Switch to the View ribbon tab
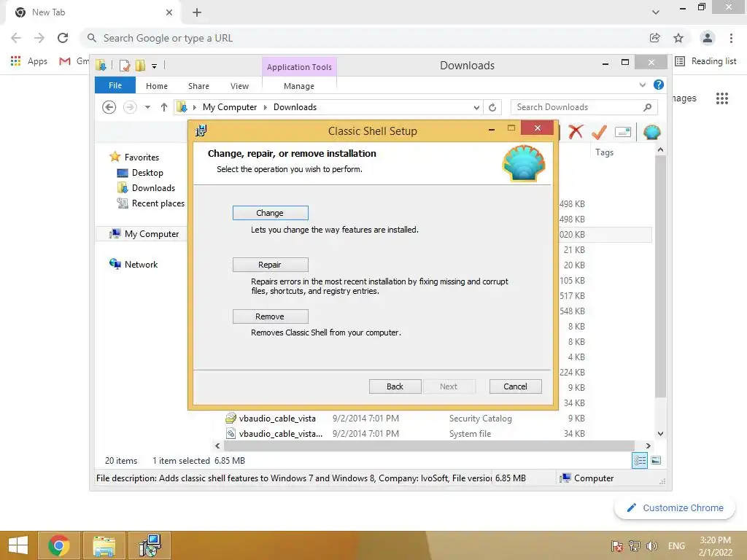This screenshot has width=747, height=560. (x=239, y=86)
